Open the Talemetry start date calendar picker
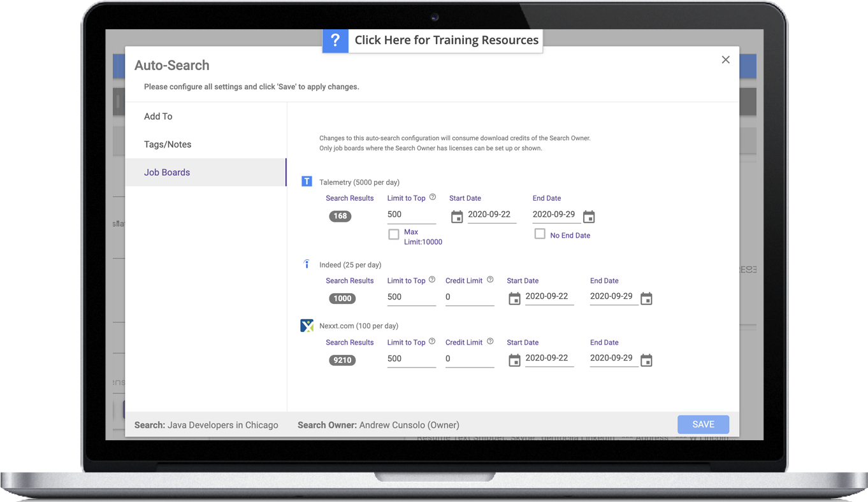868x502 pixels. click(x=456, y=217)
